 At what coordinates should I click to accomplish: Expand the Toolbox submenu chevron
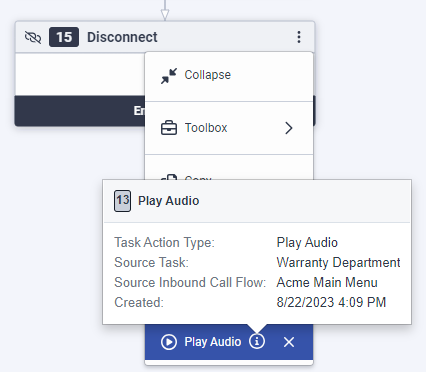[x=289, y=128]
